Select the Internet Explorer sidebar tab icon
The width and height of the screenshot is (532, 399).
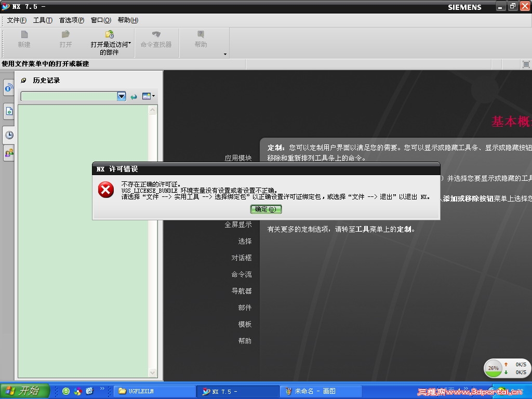point(9,88)
